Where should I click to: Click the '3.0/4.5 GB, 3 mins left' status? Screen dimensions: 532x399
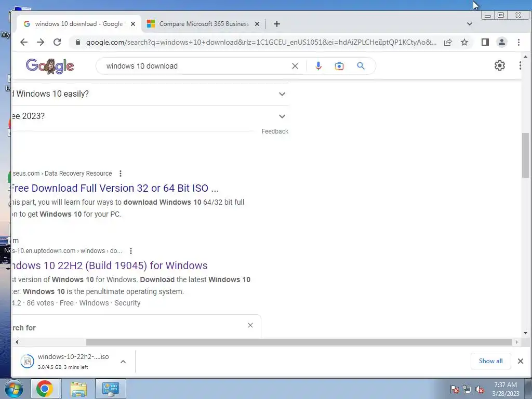pos(63,367)
